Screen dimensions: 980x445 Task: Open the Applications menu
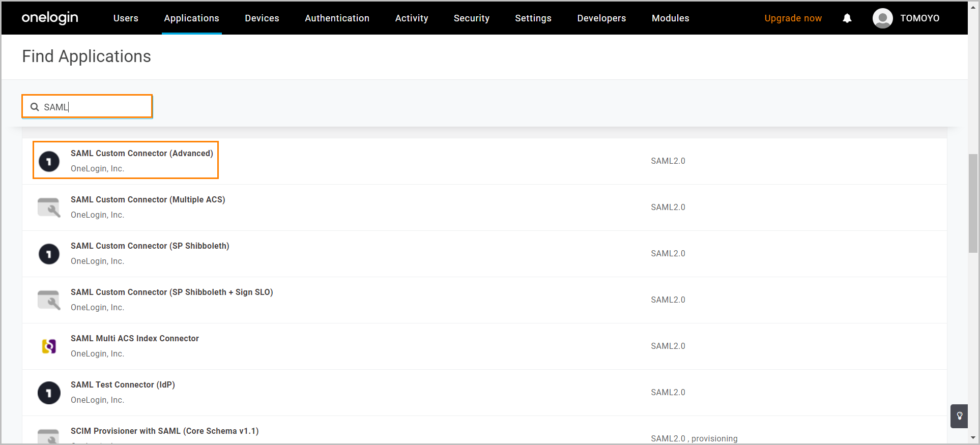191,18
